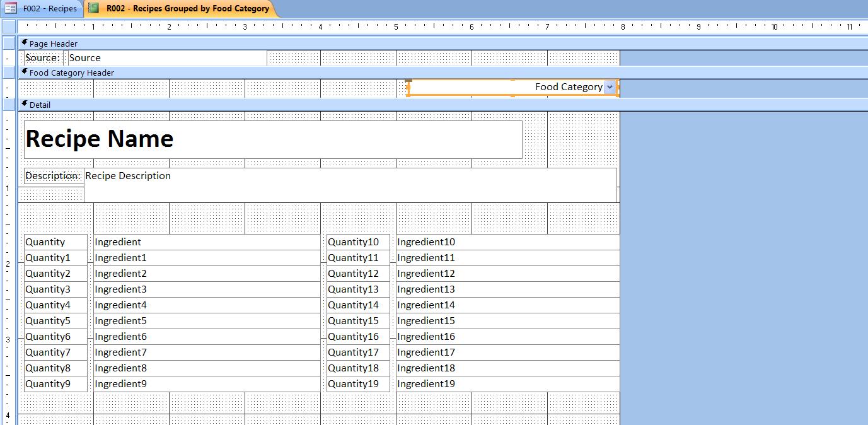Select the Page Header section bar
Screen dimensions: 868x425
pyautogui.click(x=315, y=44)
